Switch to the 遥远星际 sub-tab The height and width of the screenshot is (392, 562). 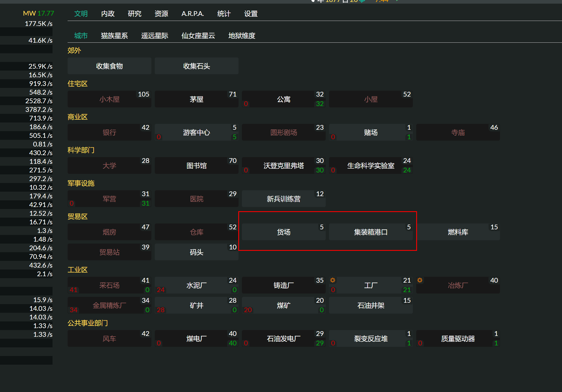[x=155, y=36]
